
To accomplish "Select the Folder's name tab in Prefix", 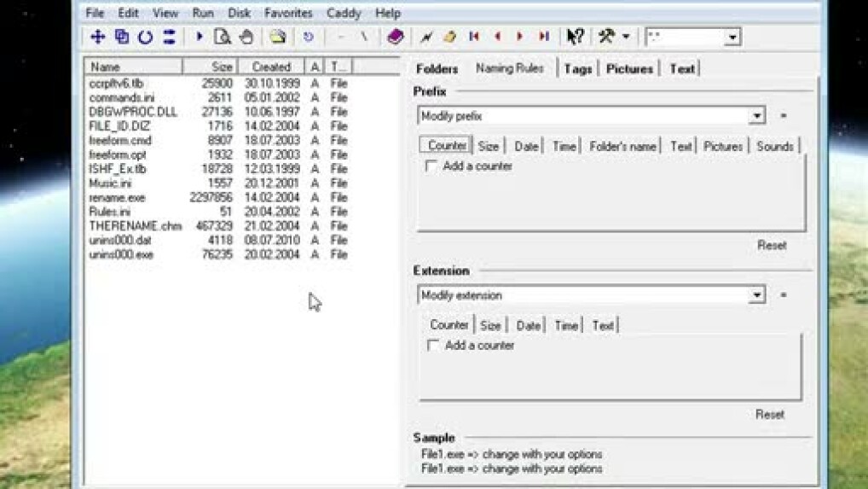I will (x=622, y=146).
